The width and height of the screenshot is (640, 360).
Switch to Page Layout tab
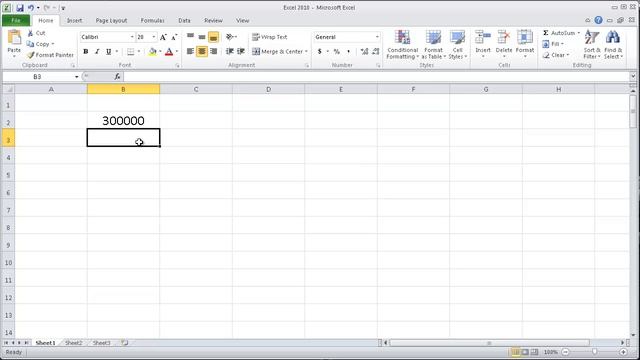(111, 20)
